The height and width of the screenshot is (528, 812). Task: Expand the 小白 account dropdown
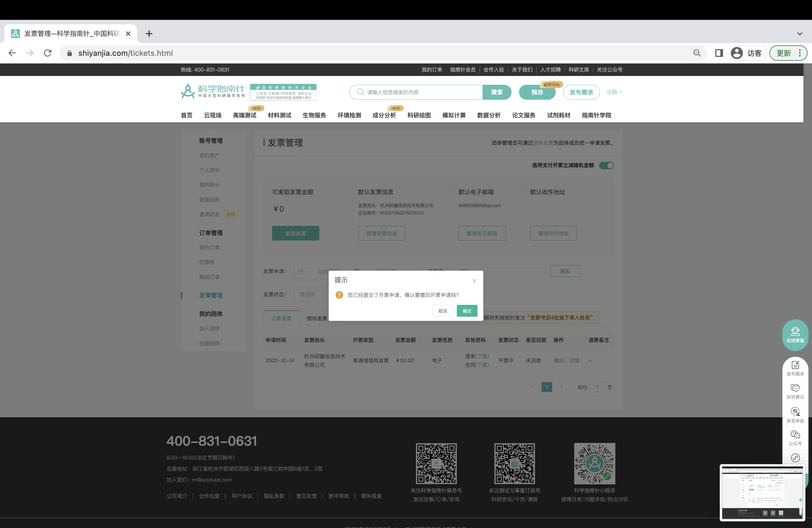click(x=615, y=92)
